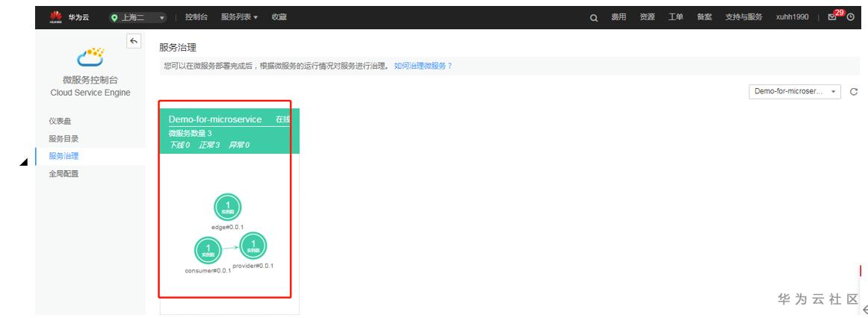Screen dimensions: 868x318
Task: Open 支持与服务 menu
Action: (x=743, y=17)
